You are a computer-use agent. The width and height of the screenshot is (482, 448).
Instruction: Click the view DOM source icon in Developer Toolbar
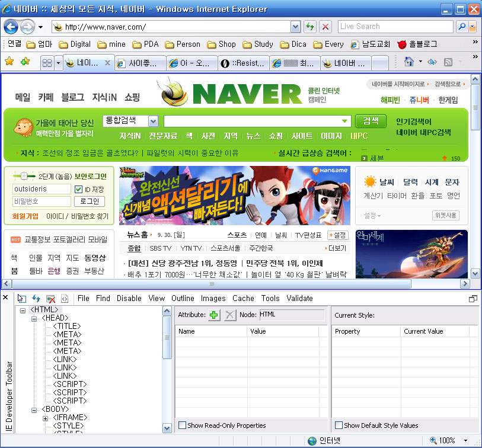(65, 298)
